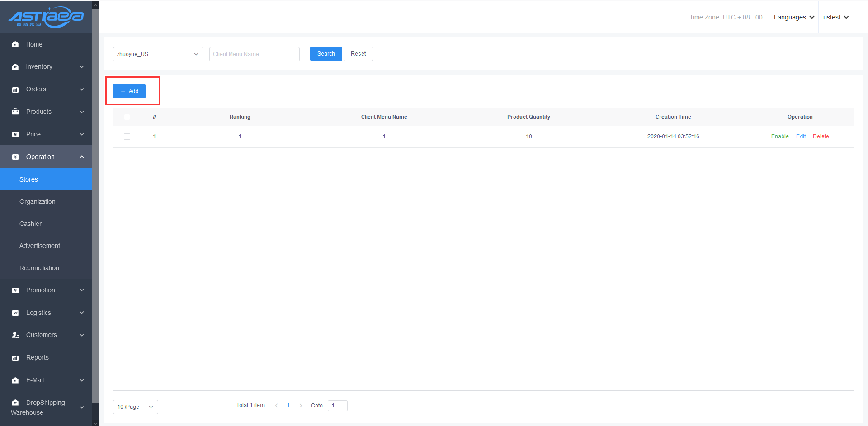Screen dimensions: 868x426
Task: Click the red Delete link
Action: pos(821,136)
